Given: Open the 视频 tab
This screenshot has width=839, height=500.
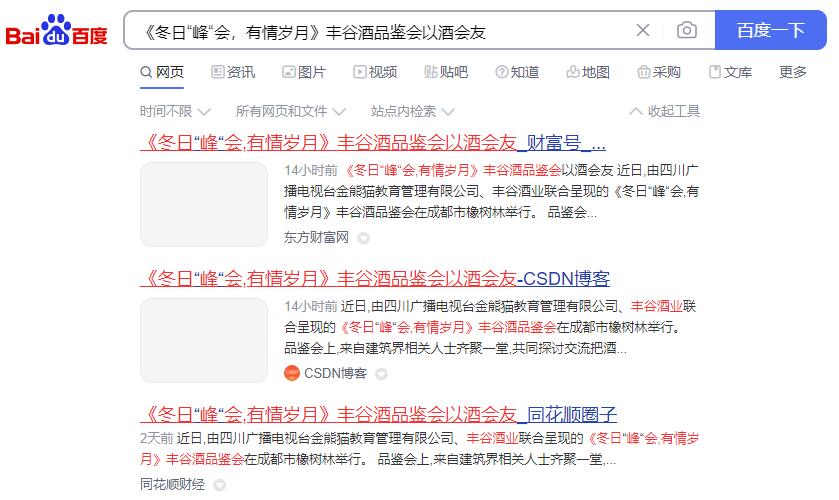Looking at the screenshot, I should [375, 72].
